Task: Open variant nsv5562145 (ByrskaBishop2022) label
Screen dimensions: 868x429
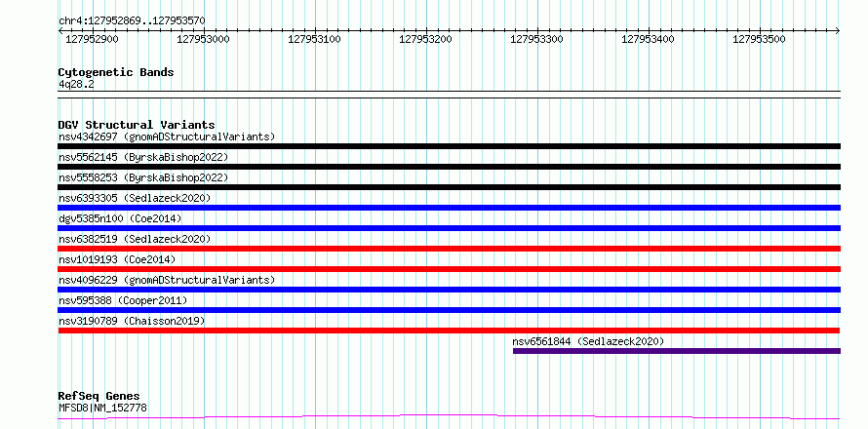Action: coord(143,157)
